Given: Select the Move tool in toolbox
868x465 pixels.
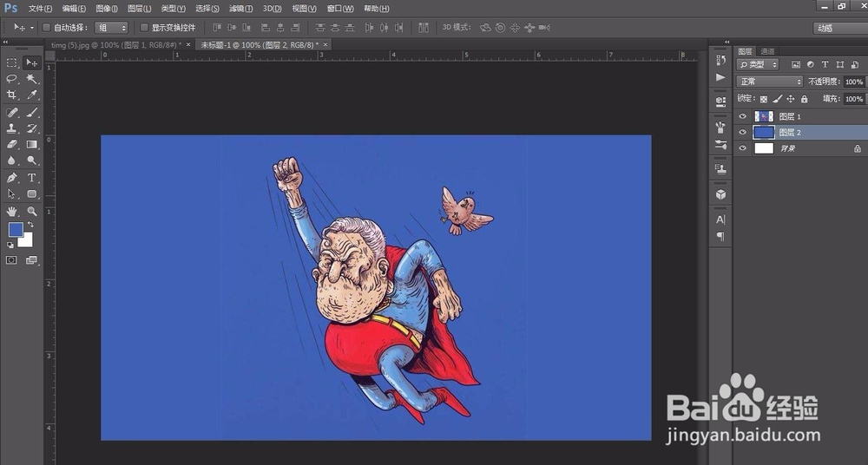Looking at the screenshot, I should pyautogui.click(x=32, y=63).
